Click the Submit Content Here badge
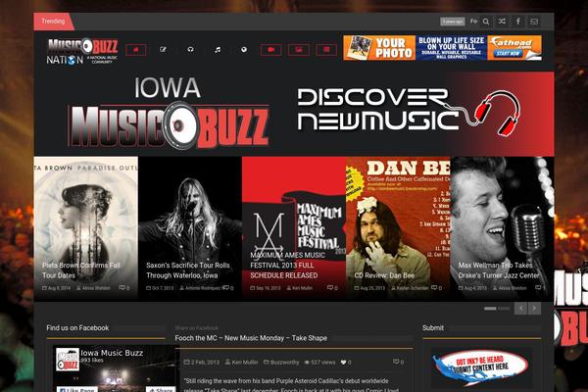 (x=481, y=367)
